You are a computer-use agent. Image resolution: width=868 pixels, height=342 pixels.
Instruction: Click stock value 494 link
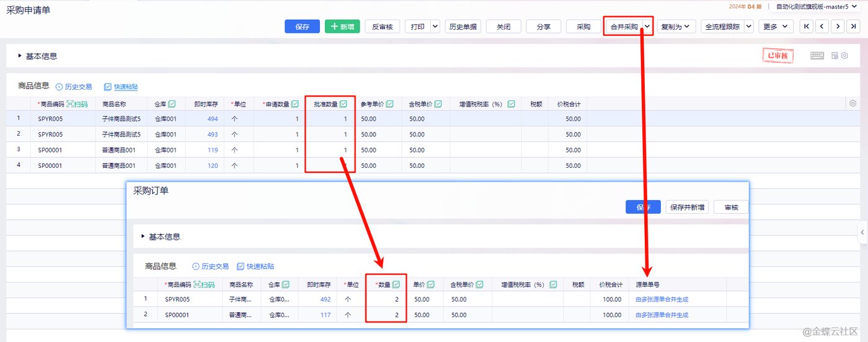[213, 119]
